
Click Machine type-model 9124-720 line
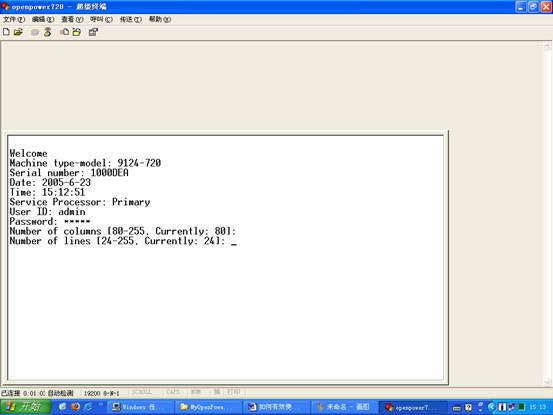tap(85, 163)
